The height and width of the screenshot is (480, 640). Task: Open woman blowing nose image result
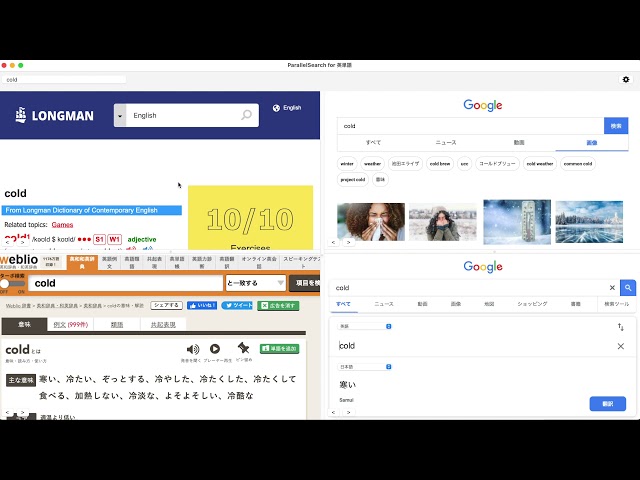point(371,222)
